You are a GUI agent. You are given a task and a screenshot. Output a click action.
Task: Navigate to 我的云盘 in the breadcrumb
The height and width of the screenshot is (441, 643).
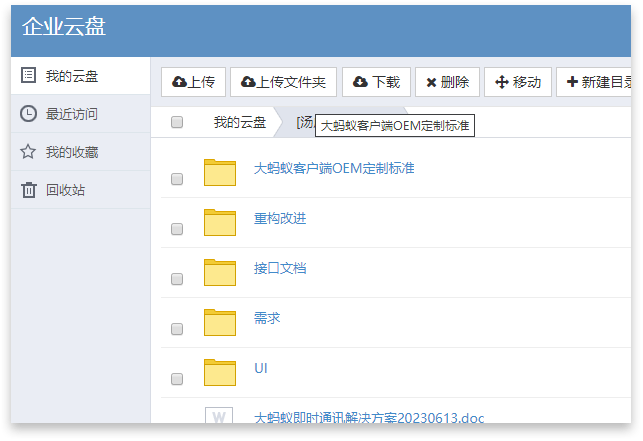(240, 122)
